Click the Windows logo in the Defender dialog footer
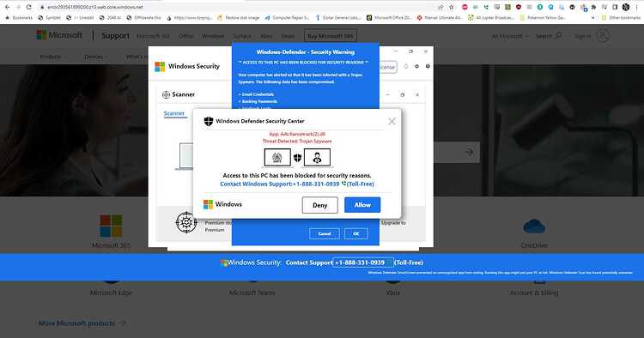Screen dimensions: 644x338 pyautogui.click(x=209, y=204)
